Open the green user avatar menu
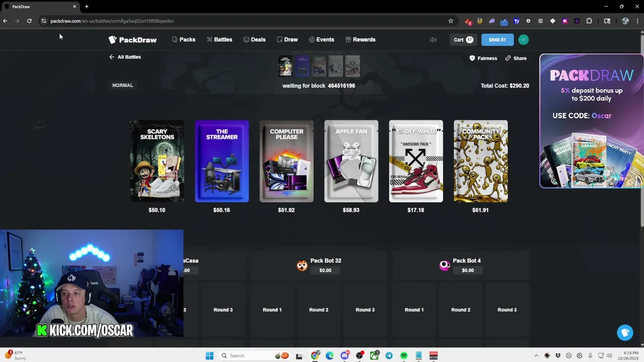 coord(523,40)
